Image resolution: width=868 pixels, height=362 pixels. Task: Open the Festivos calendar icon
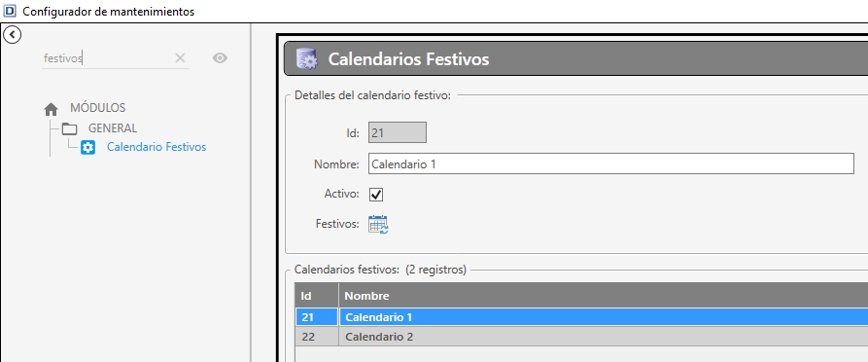pos(378,225)
